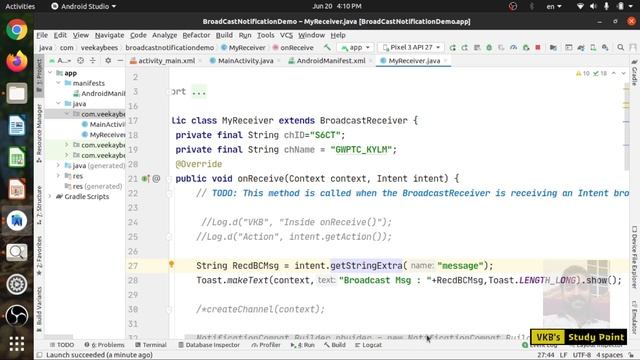Viewport: 640px width, 360px height.
Task: Click the LF line separator widget
Action: (x=563, y=355)
